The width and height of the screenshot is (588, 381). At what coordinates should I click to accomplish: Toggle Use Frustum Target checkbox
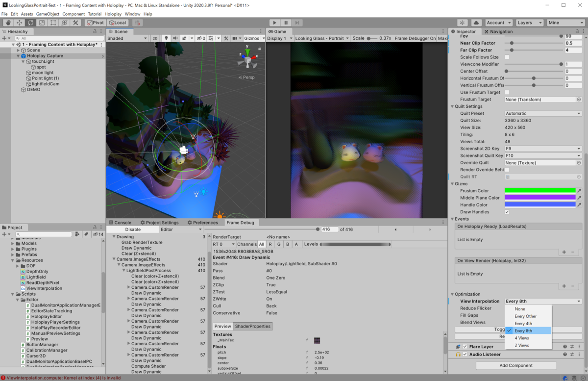click(x=507, y=92)
